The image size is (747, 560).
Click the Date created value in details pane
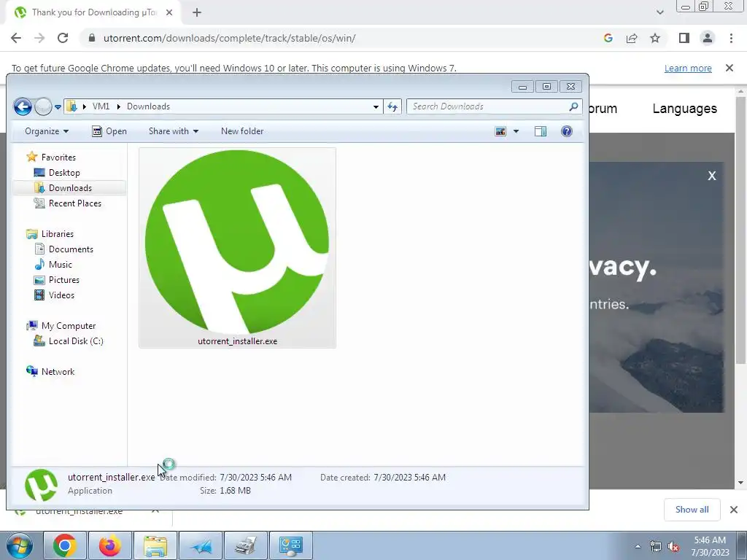tap(410, 478)
